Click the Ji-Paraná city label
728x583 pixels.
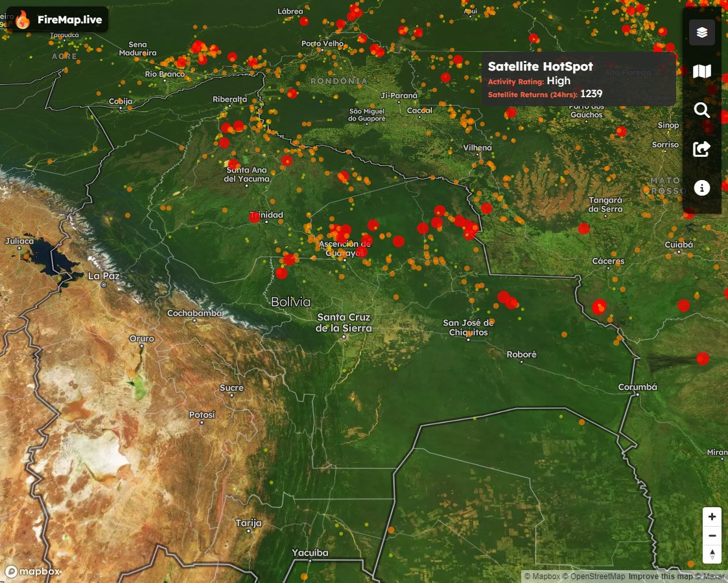[399, 95]
